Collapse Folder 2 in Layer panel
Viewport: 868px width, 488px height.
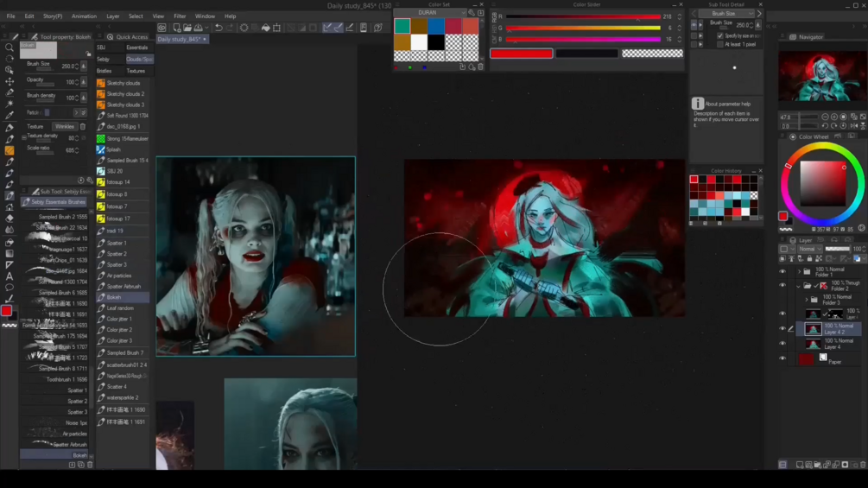click(799, 286)
